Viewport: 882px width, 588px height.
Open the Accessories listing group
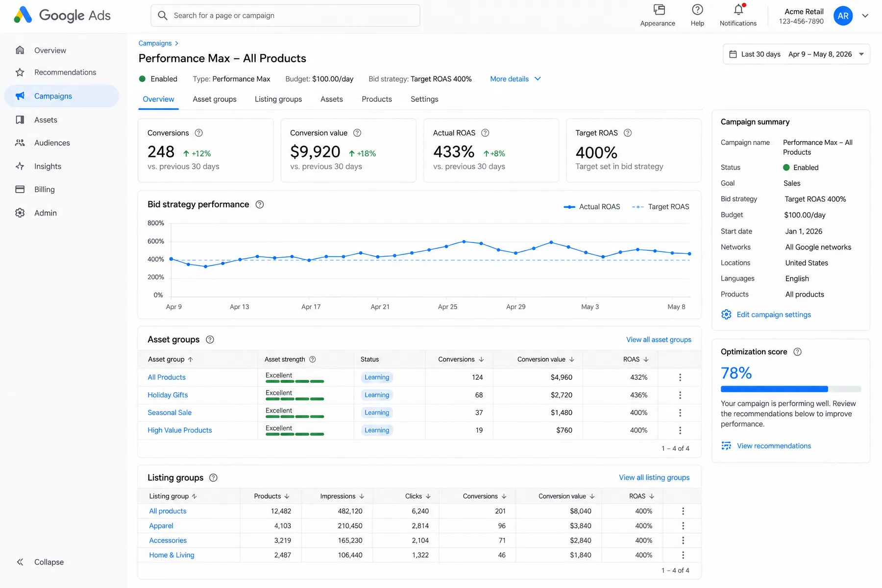[168, 540]
